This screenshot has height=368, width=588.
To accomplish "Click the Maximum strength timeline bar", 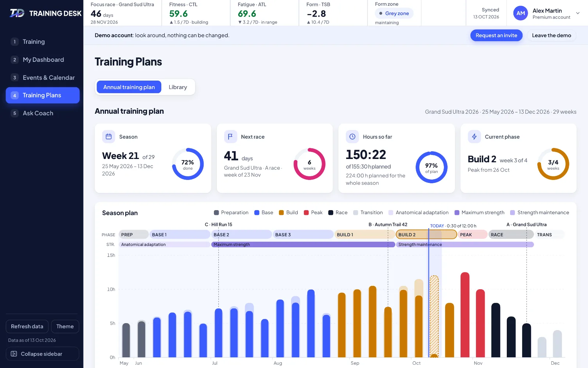I will 303,244.
